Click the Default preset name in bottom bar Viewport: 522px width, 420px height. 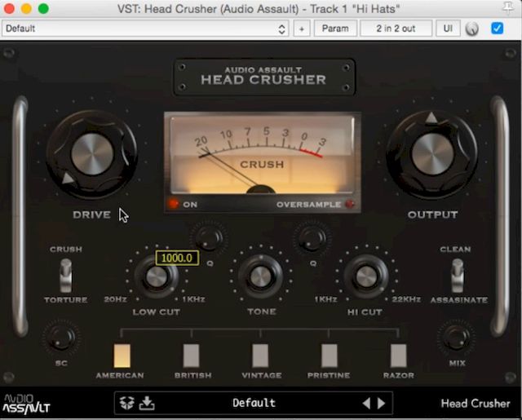pos(254,403)
